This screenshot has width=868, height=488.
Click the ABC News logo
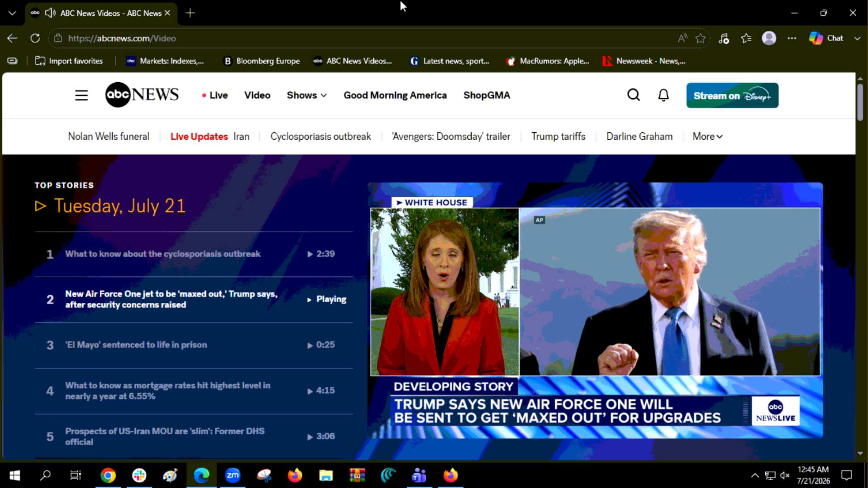tap(142, 94)
